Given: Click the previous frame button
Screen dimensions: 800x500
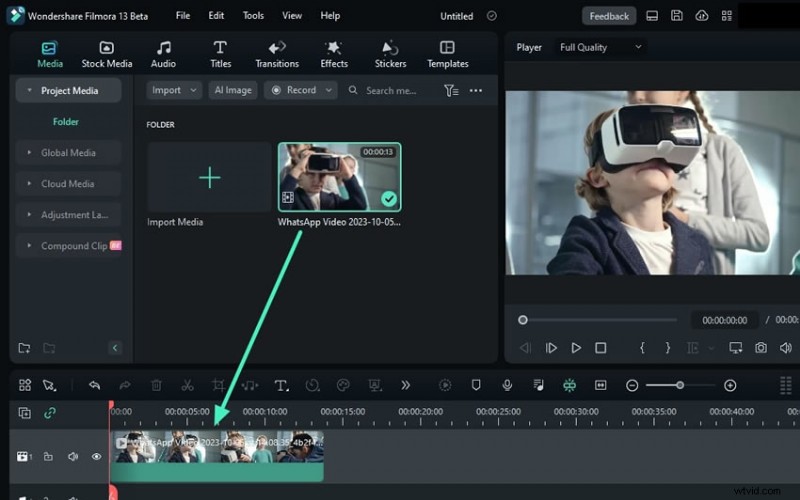Looking at the screenshot, I should [x=524, y=348].
